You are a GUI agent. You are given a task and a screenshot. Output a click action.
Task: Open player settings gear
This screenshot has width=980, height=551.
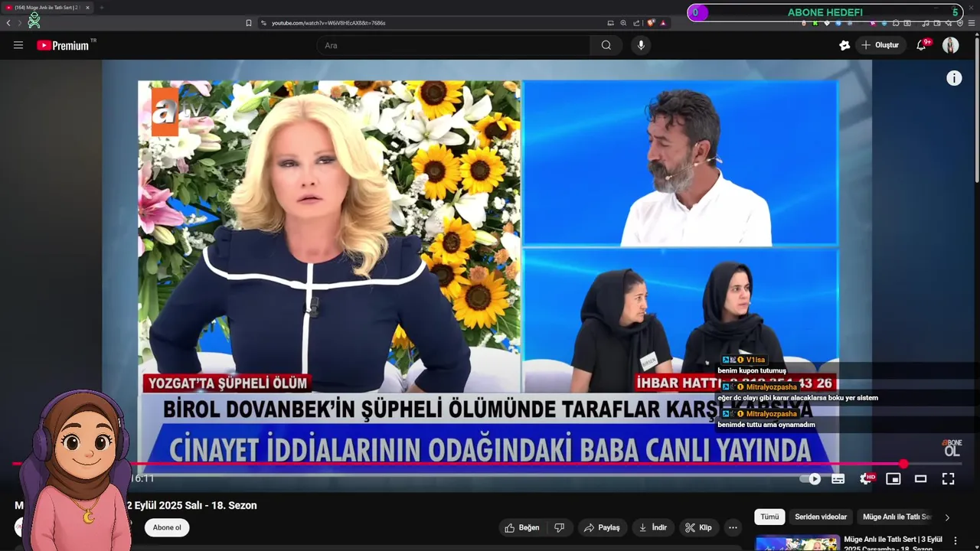(866, 479)
